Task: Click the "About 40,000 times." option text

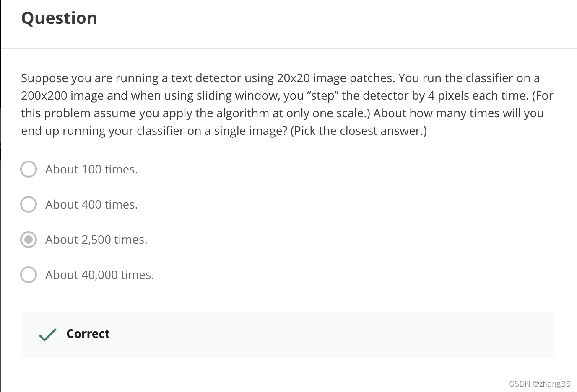Action: [100, 275]
